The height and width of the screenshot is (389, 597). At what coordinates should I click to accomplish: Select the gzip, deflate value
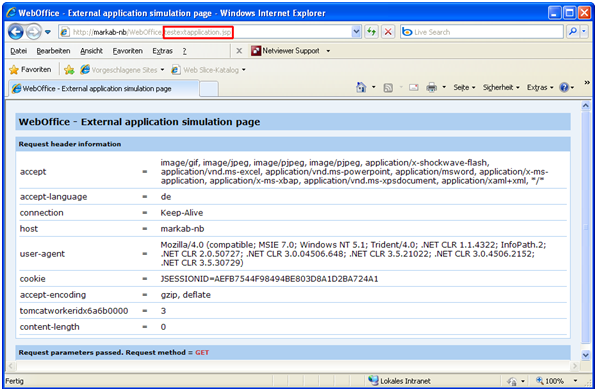[x=185, y=295]
